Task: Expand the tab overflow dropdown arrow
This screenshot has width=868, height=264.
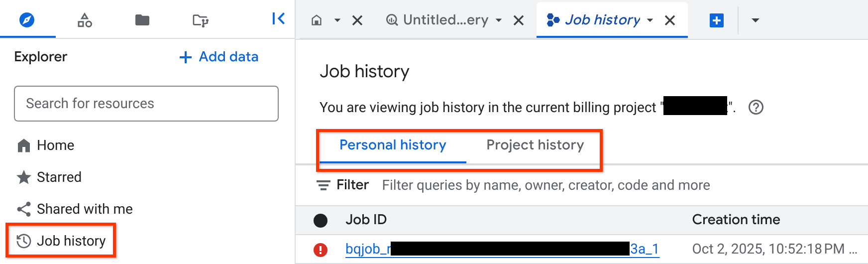Action: click(x=755, y=20)
